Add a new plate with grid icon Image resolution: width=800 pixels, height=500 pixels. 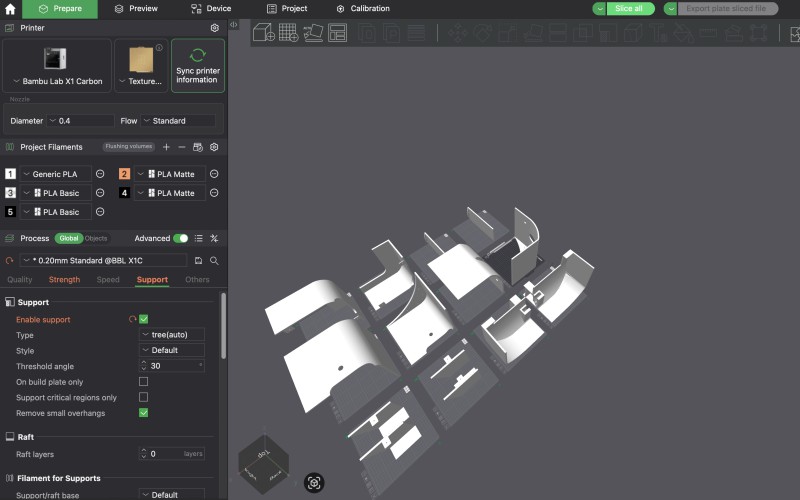click(x=288, y=33)
